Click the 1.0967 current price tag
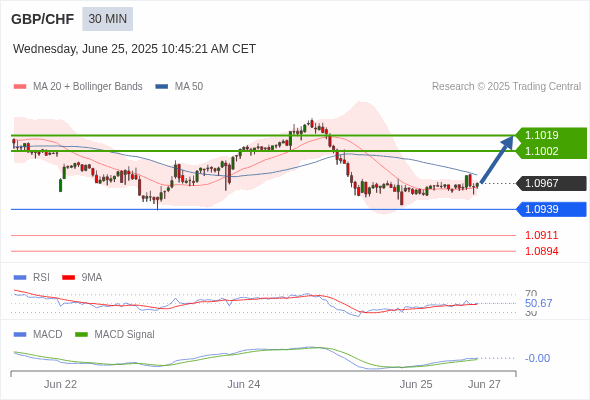The image size is (590, 400). pyautogui.click(x=551, y=183)
